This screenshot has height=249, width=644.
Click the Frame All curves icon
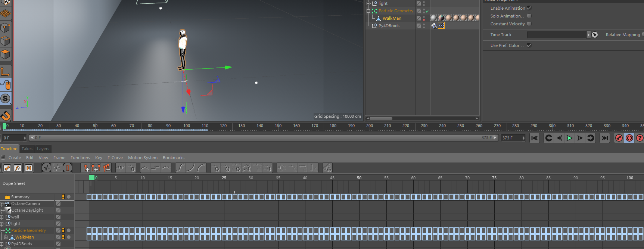click(x=46, y=168)
